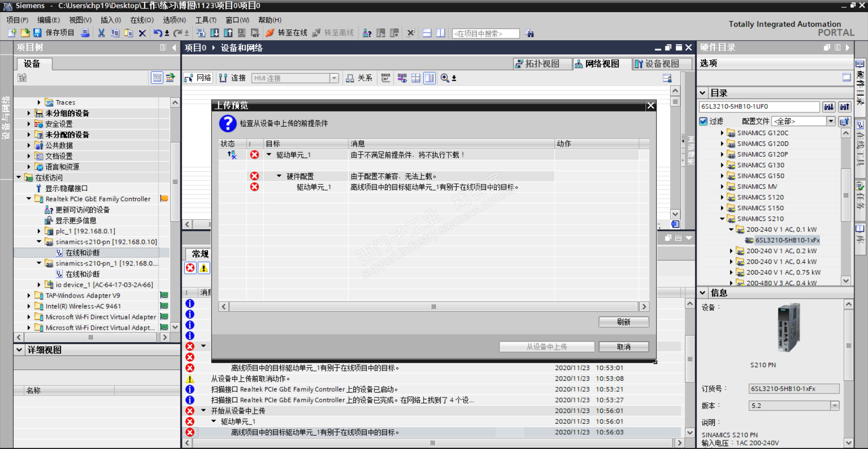Click the accessible devices icon in toolbar
The image size is (868, 449).
367,33
